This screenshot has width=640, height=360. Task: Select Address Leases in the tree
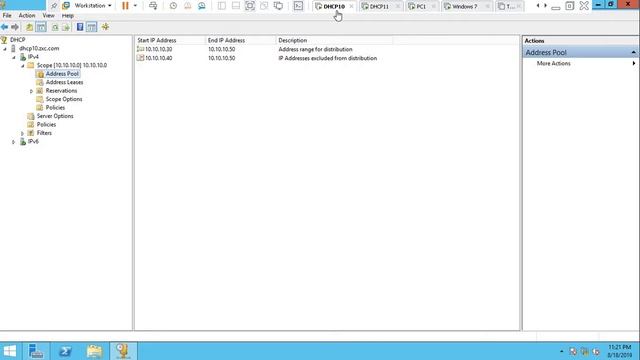[64, 82]
